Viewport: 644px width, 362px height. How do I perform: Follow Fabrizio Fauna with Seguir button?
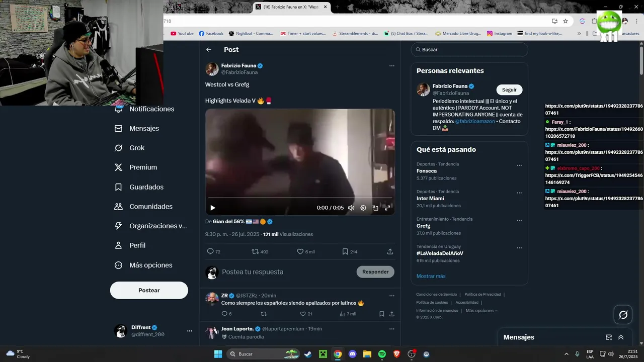pyautogui.click(x=509, y=89)
